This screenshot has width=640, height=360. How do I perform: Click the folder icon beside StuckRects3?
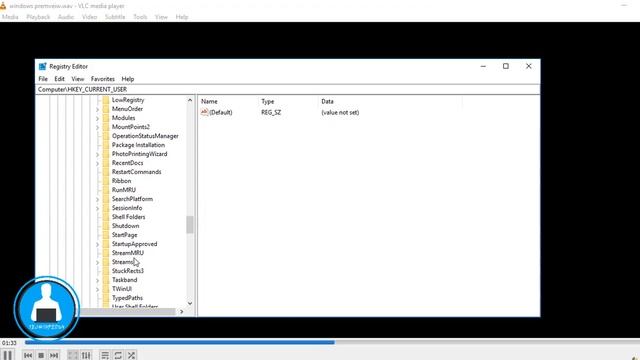tap(106, 271)
